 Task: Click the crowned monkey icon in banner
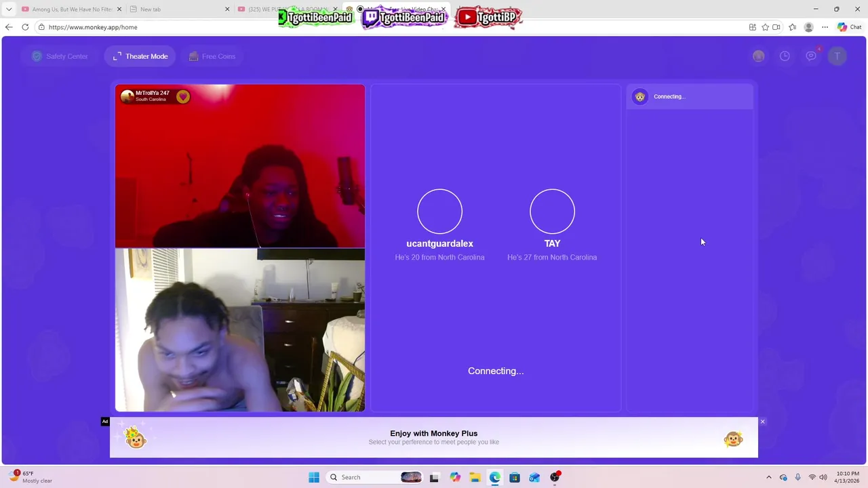click(x=136, y=438)
